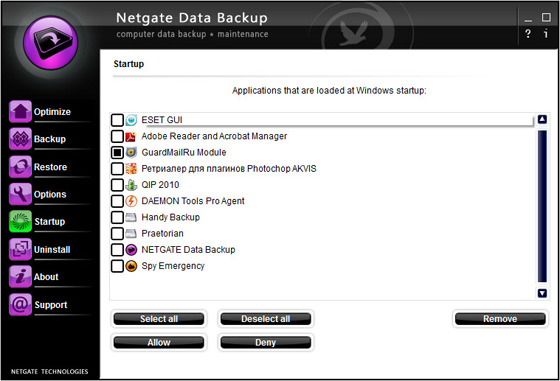
Task: Click the ESET GUI eye icon
Action: coord(131,120)
